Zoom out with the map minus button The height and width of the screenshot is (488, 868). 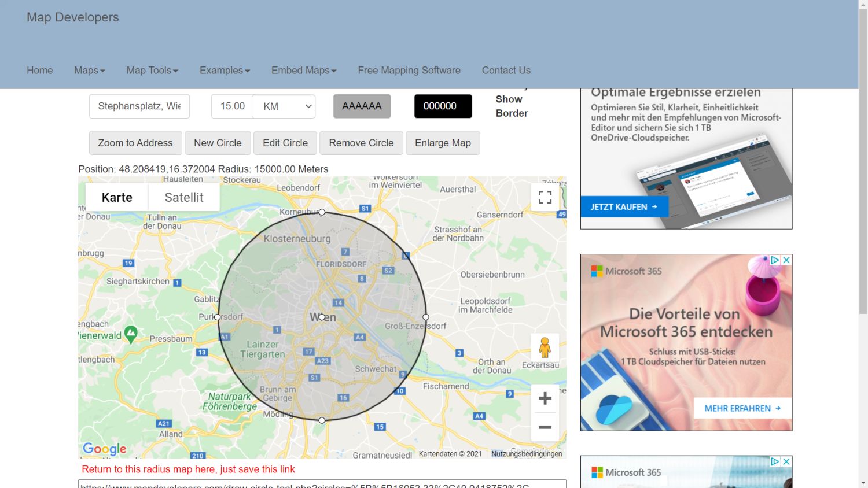point(545,427)
